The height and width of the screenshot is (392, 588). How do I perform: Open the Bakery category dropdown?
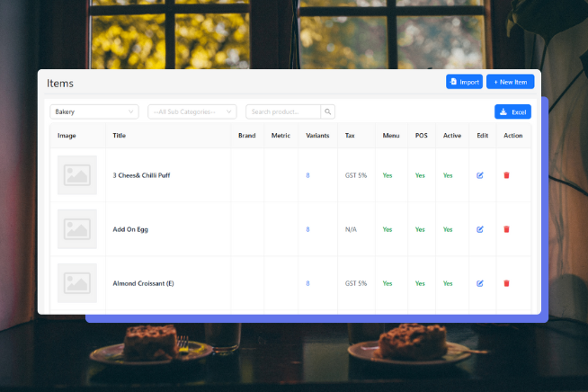coord(94,111)
